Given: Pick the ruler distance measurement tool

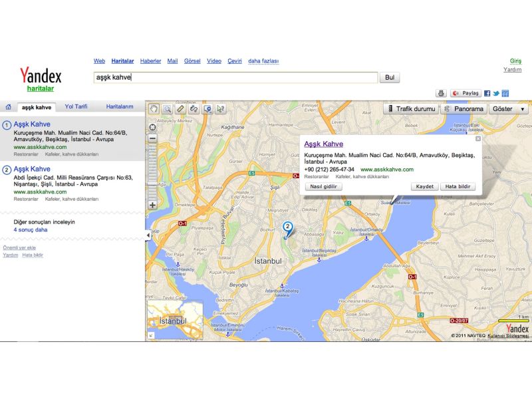Looking at the screenshot, I should 180,108.
